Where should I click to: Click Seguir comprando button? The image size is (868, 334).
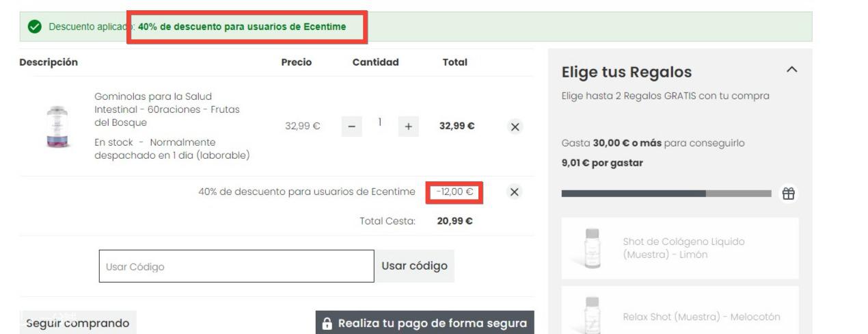[78, 323]
